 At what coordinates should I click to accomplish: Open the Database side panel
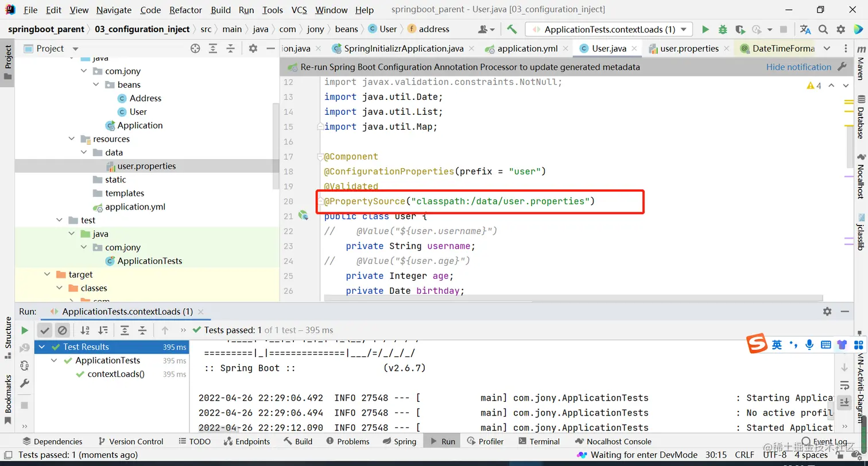pyautogui.click(x=861, y=118)
